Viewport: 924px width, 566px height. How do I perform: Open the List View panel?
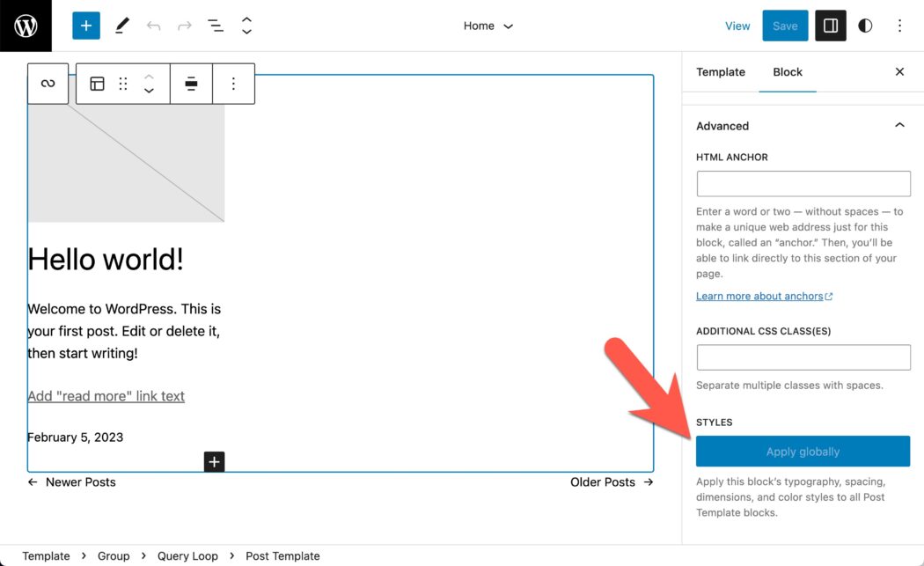[215, 26]
